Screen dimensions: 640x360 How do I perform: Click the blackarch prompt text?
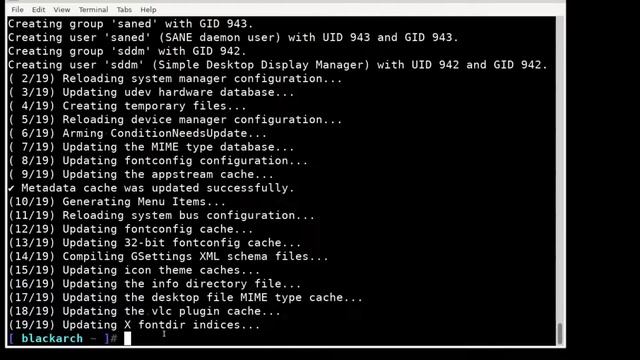[x=52, y=338]
